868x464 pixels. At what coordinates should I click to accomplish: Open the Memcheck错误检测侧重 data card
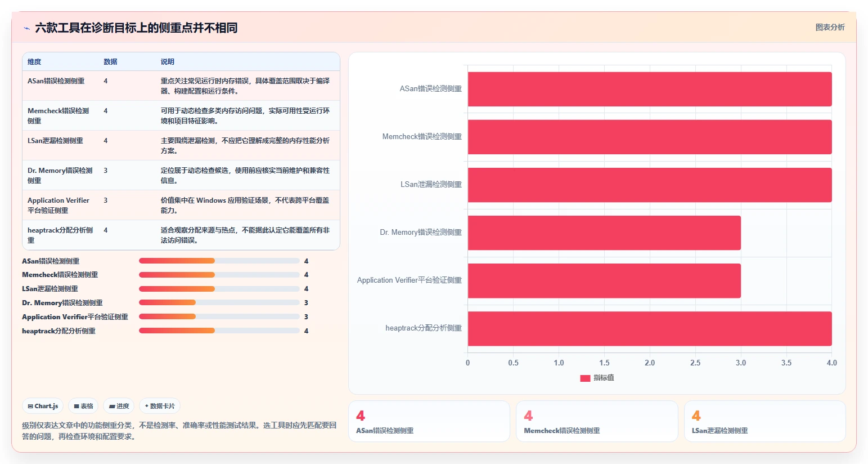[x=597, y=421]
